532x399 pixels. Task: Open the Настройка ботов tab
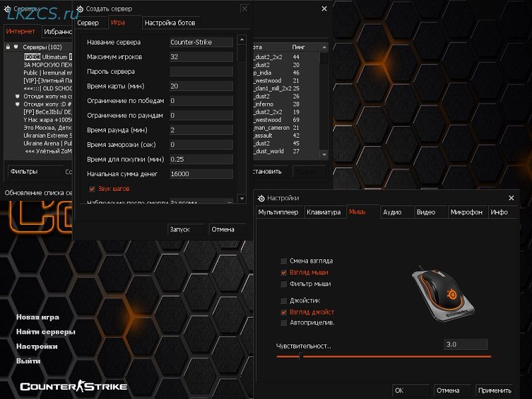coord(170,23)
